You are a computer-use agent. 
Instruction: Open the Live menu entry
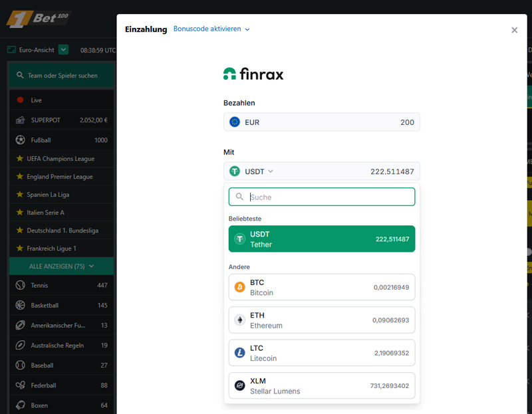click(x=62, y=100)
